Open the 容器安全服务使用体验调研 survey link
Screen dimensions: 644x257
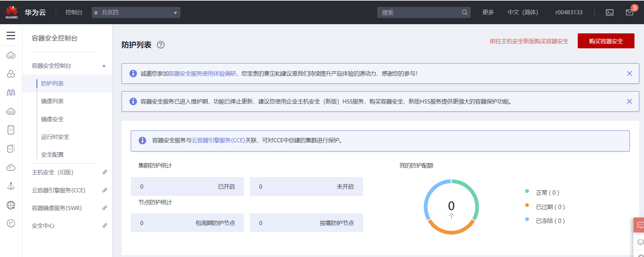click(202, 74)
